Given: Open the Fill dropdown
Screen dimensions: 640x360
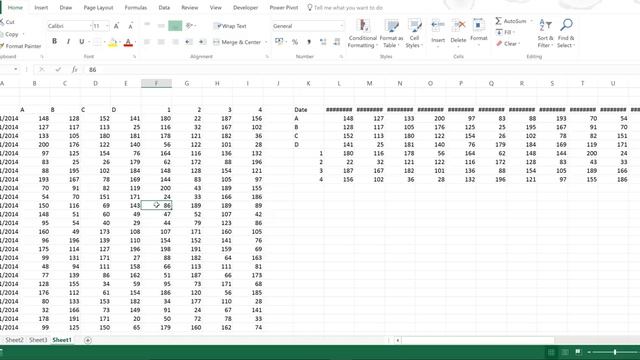Looking at the screenshot, I should pos(504,32).
